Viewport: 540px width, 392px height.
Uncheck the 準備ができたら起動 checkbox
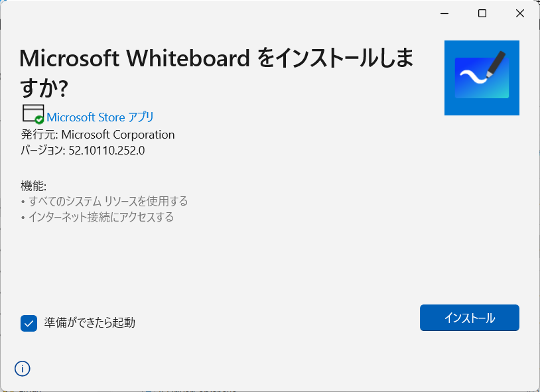coord(29,323)
